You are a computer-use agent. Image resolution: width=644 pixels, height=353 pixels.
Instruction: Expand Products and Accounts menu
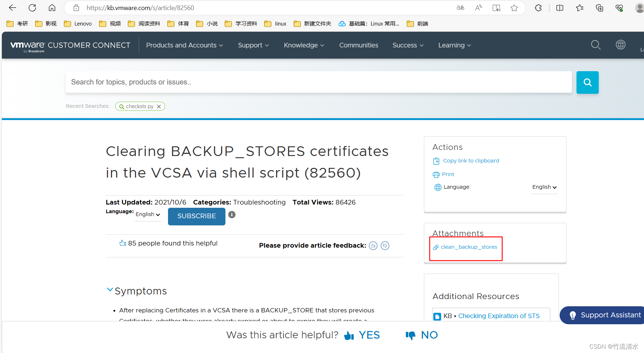pos(185,45)
